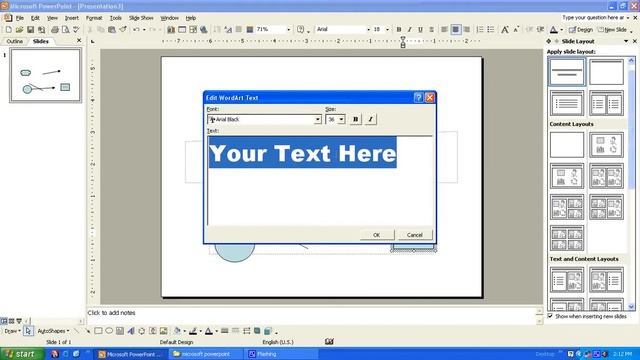Toggle the Select Objects pointer tool
640x360 pixels.
[28, 331]
